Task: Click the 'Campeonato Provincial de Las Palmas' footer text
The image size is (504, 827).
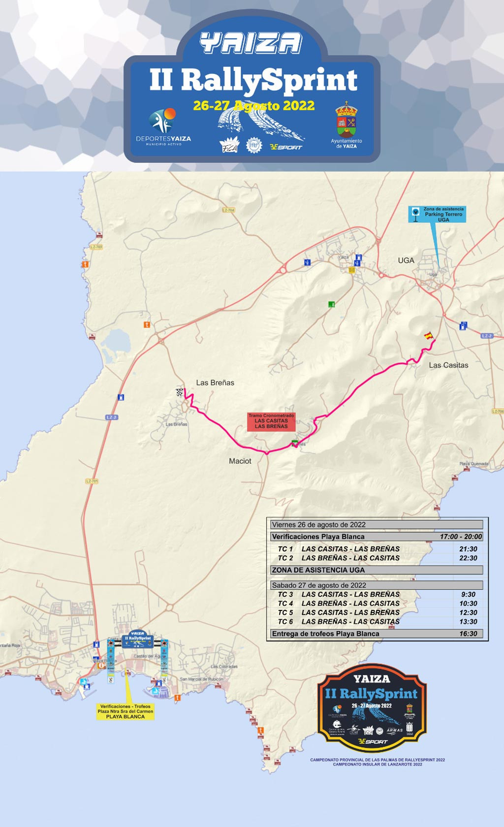Action: coord(378,760)
